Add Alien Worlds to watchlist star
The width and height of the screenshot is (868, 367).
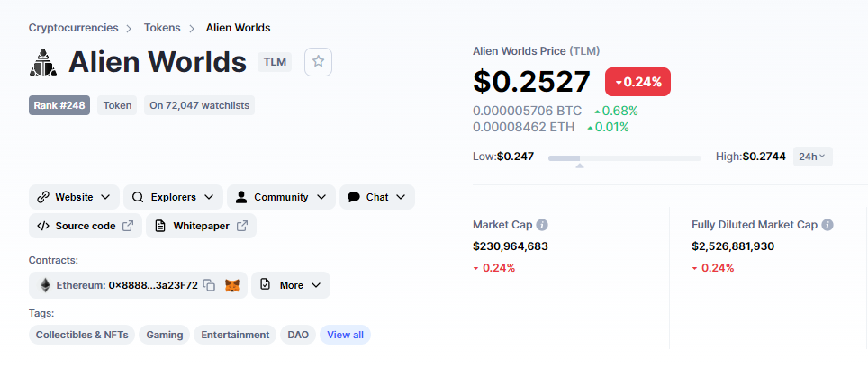coord(319,61)
